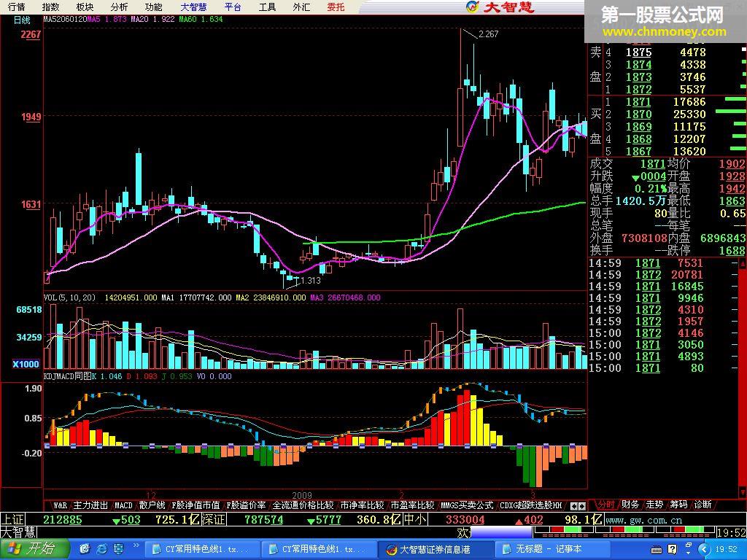Screen dimensions: 747x560
Task: Open the red 委托 menu
Action: (x=336, y=7)
